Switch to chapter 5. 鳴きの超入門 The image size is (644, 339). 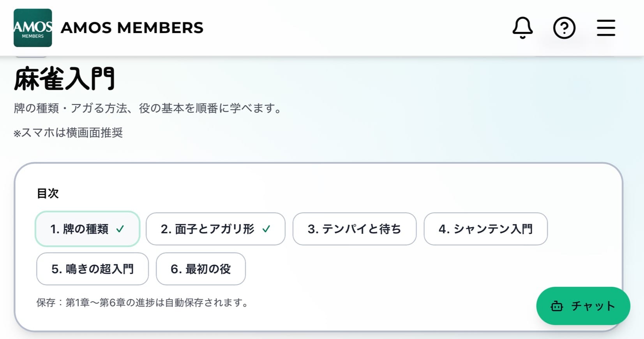pos(92,269)
